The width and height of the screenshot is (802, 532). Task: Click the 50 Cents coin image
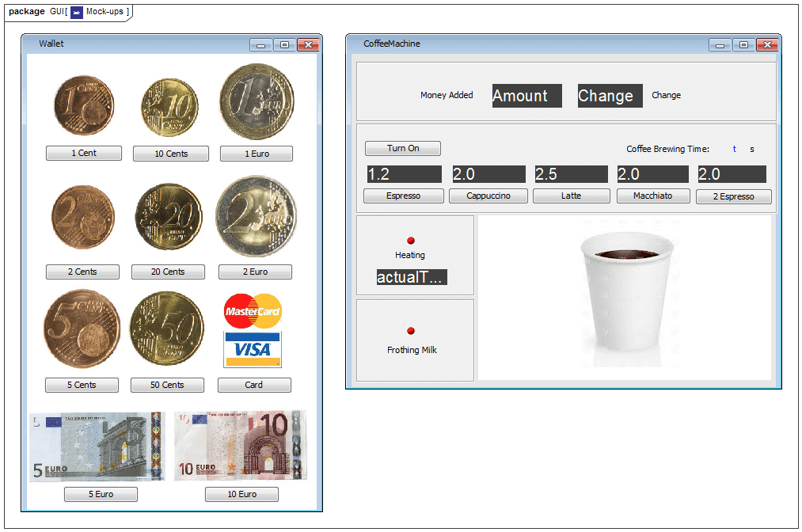pos(167,328)
